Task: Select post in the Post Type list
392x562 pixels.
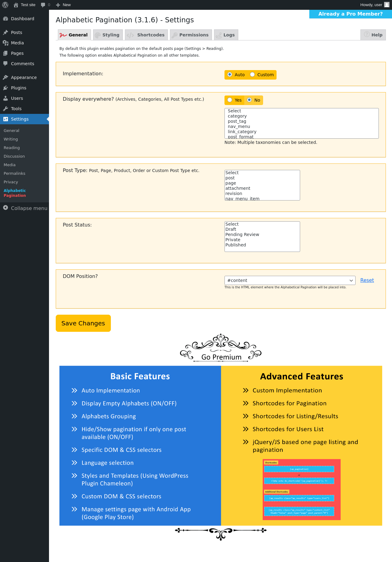Action: pos(262,178)
